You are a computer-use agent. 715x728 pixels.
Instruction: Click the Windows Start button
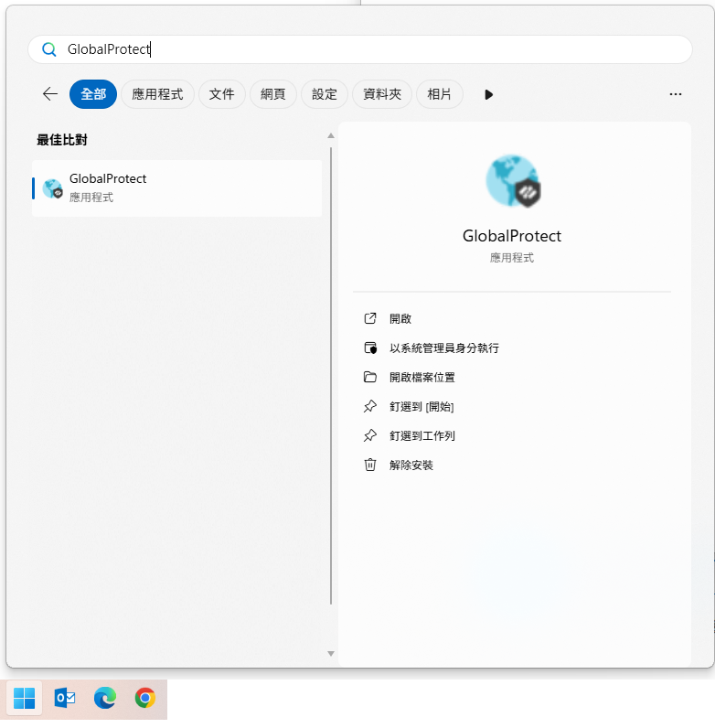pyautogui.click(x=25, y=699)
